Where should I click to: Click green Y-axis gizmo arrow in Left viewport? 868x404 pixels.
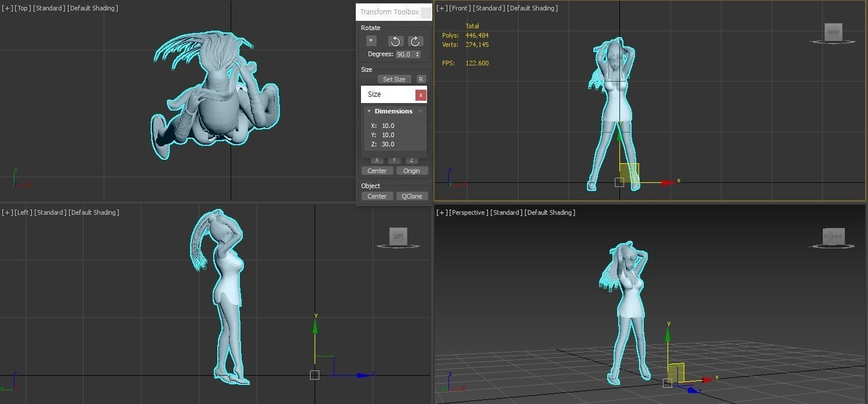315,328
